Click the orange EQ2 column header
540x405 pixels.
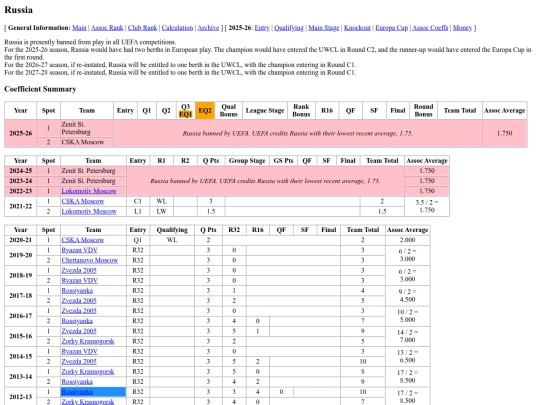pyautogui.click(x=205, y=111)
